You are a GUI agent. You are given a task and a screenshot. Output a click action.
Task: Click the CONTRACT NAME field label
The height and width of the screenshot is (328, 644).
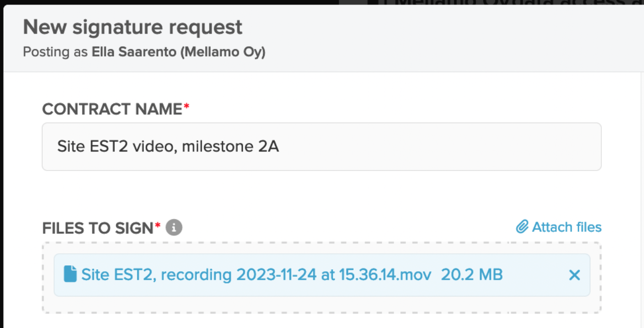pyautogui.click(x=112, y=109)
